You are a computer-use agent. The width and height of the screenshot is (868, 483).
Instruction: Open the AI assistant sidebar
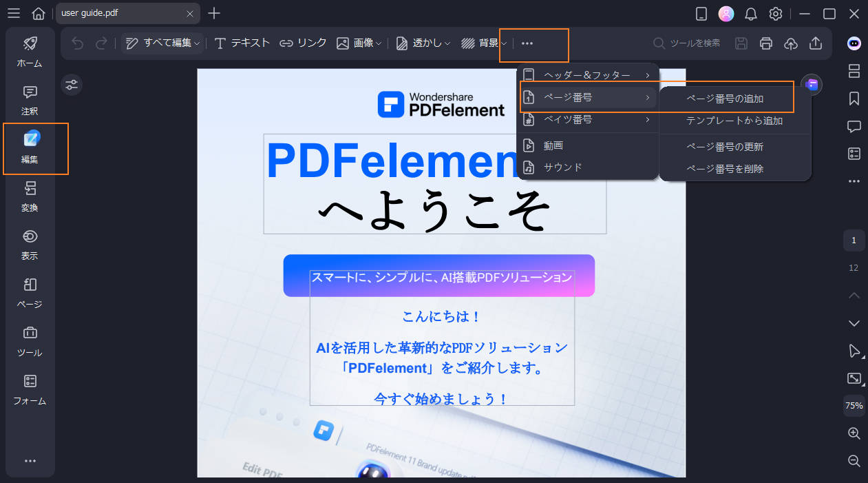tap(854, 43)
